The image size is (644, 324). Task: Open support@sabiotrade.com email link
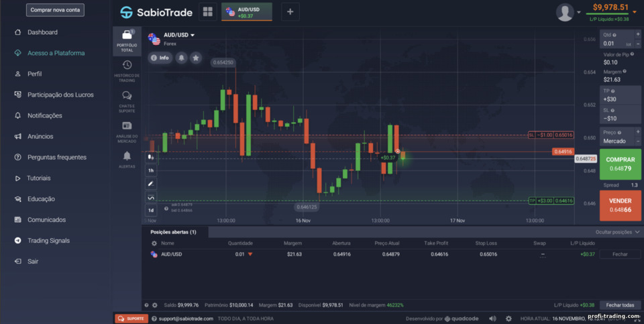point(186,319)
